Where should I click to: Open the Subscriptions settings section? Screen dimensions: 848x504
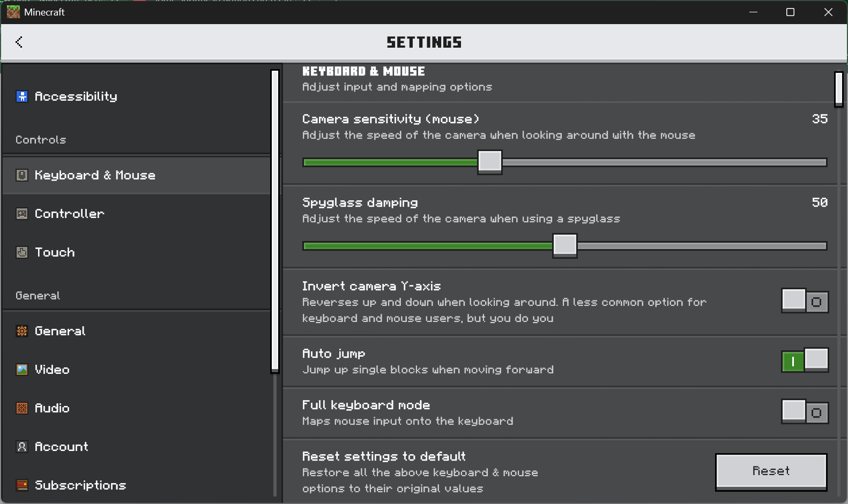[80, 485]
